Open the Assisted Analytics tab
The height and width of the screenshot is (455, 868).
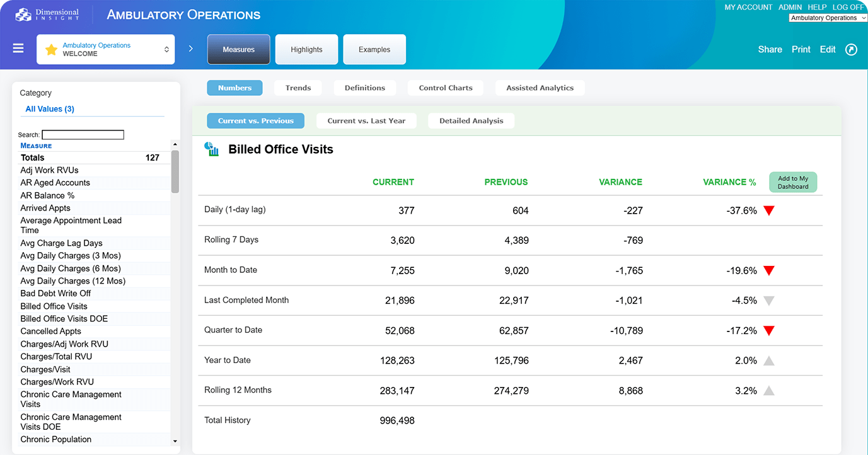point(540,88)
